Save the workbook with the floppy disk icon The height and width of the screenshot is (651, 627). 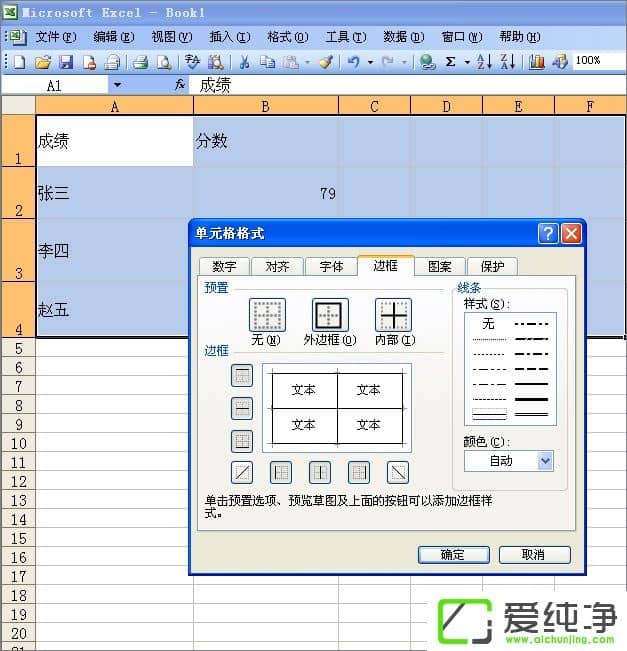click(66, 62)
